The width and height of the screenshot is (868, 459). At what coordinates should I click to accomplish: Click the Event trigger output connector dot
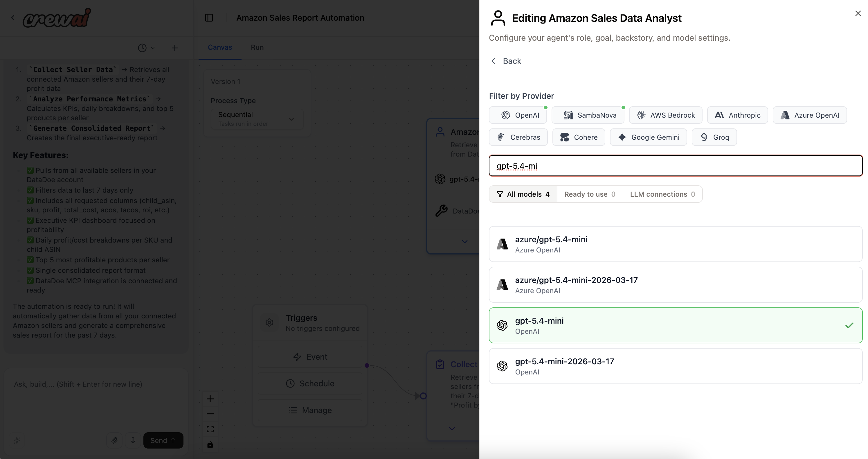pos(367,365)
